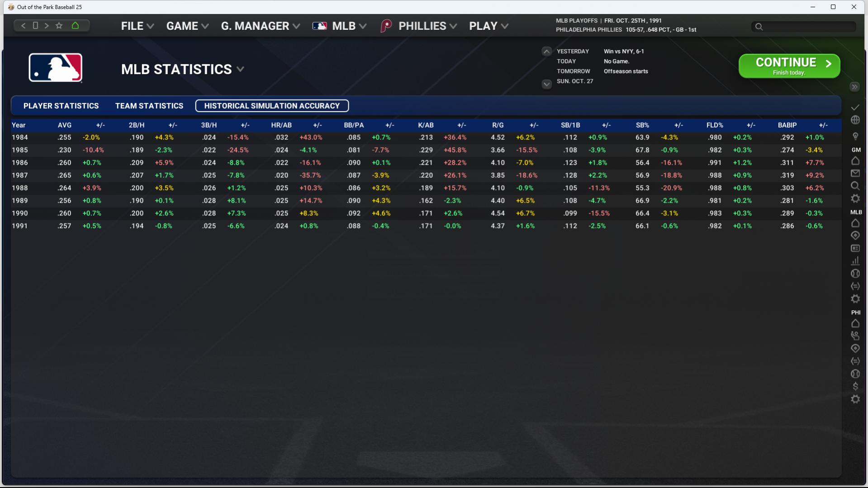Open the home icon under the MLB section

855,223
